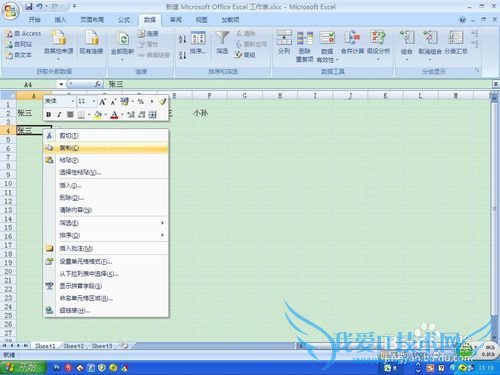Switch to the Insert (插入) tab
This screenshot has height=375, width=500.
pos(60,20)
